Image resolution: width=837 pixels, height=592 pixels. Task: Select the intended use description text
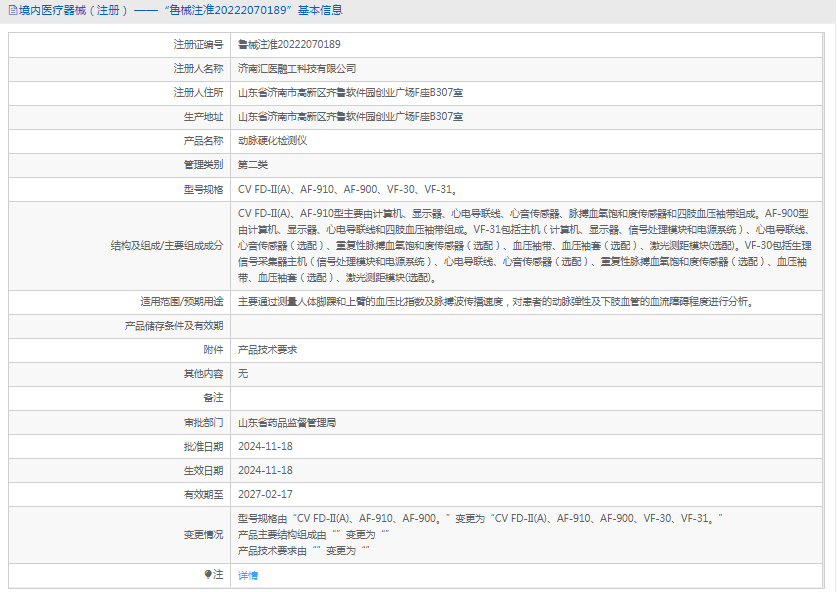[x=496, y=302]
